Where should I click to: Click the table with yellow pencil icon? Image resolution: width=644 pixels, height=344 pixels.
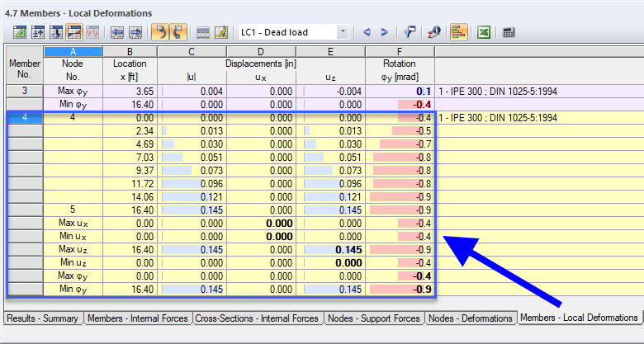tap(221, 32)
